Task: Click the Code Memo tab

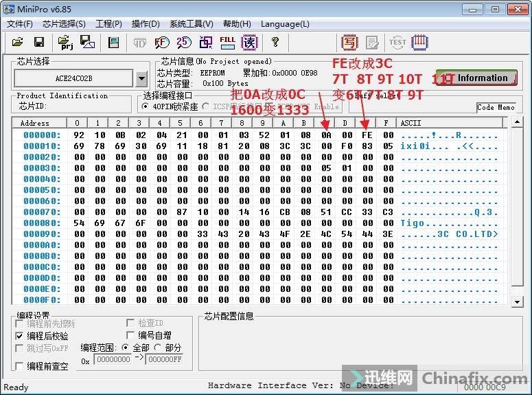Action: click(x=496, y=107)
